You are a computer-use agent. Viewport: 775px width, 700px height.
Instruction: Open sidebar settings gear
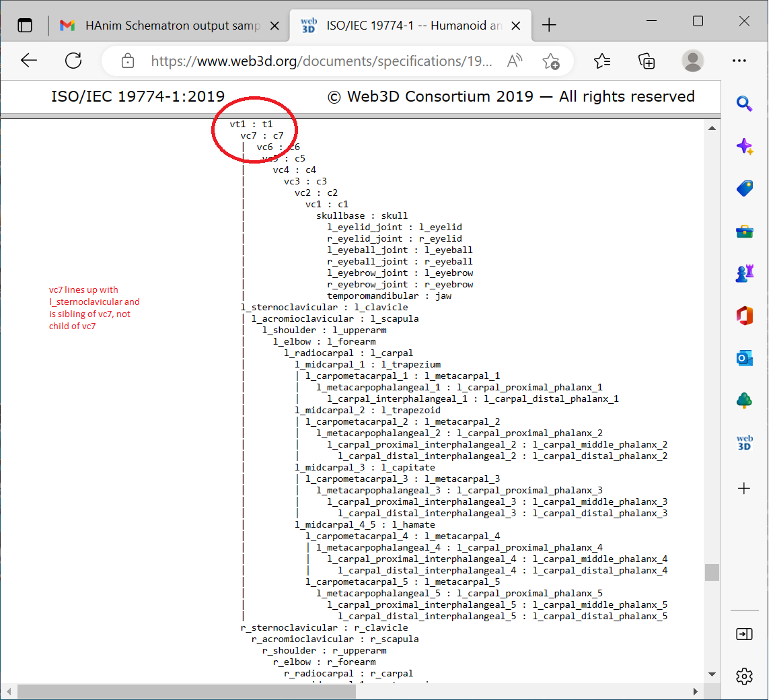pos(744,676)
